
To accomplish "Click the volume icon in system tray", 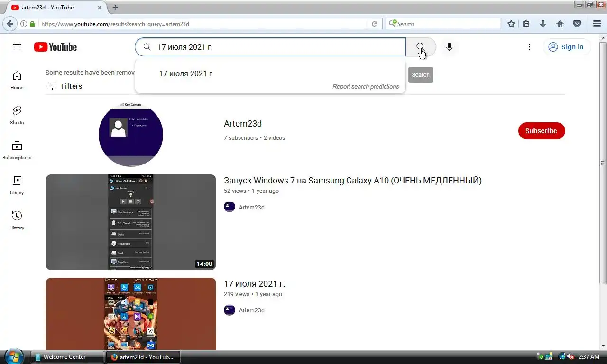I will click(x=570, y=356).
